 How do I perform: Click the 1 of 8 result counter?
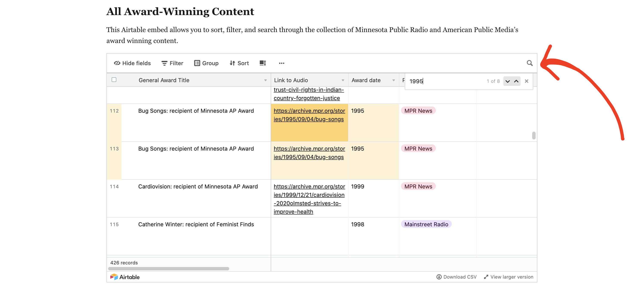click(493, 81)
